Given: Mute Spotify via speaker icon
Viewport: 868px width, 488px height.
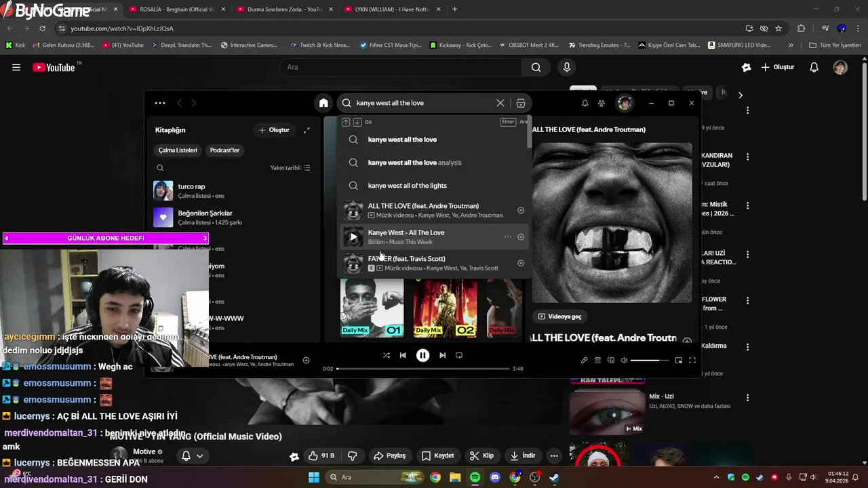Looking at the screenshot, I should pyautogui.click(x=624, y=361).
